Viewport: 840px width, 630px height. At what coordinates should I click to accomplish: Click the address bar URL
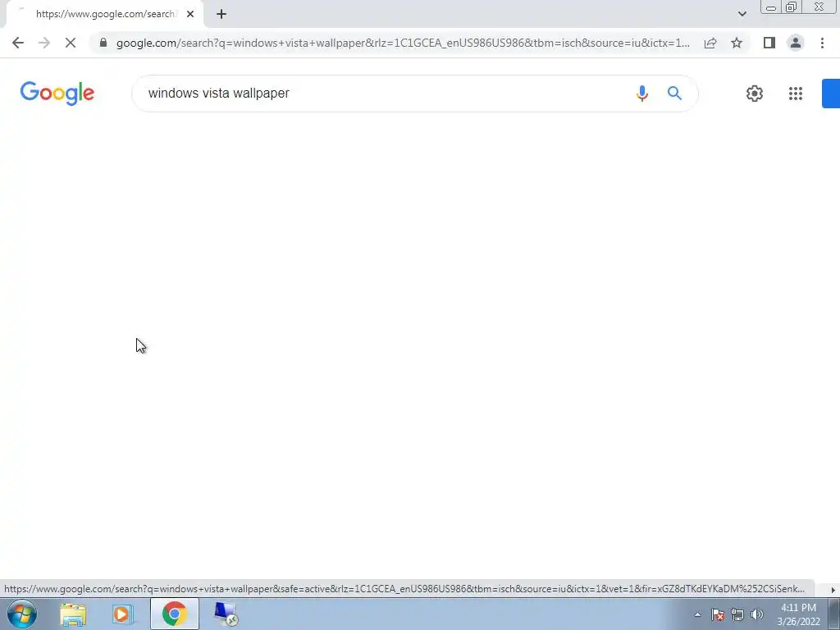coord(403,43)
